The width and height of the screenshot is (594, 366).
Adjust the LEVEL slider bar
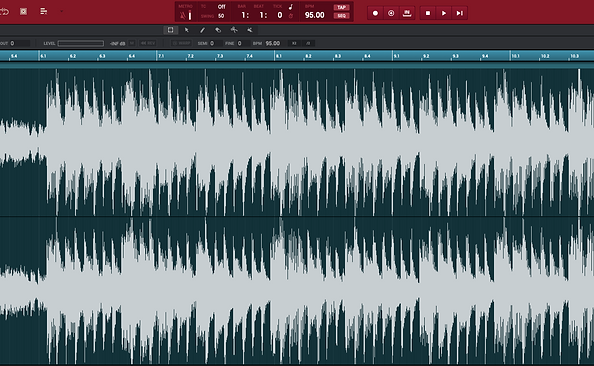click(x=81, y=43)
